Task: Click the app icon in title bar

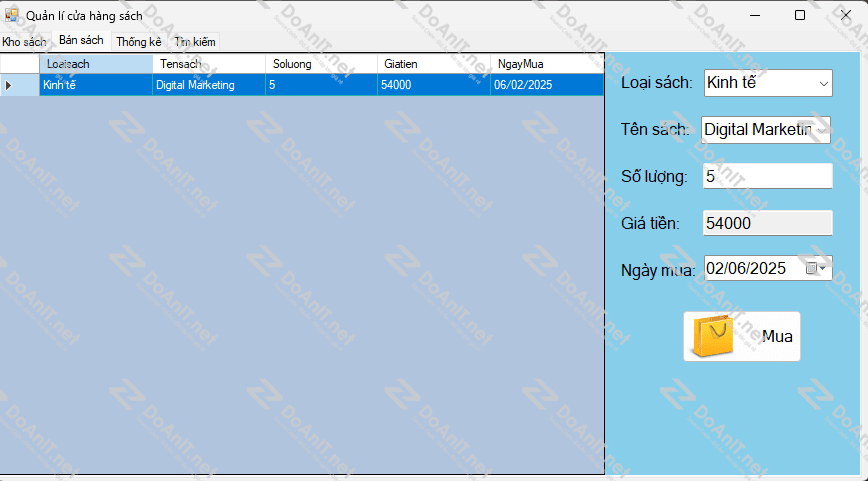Action: (12, 15)
